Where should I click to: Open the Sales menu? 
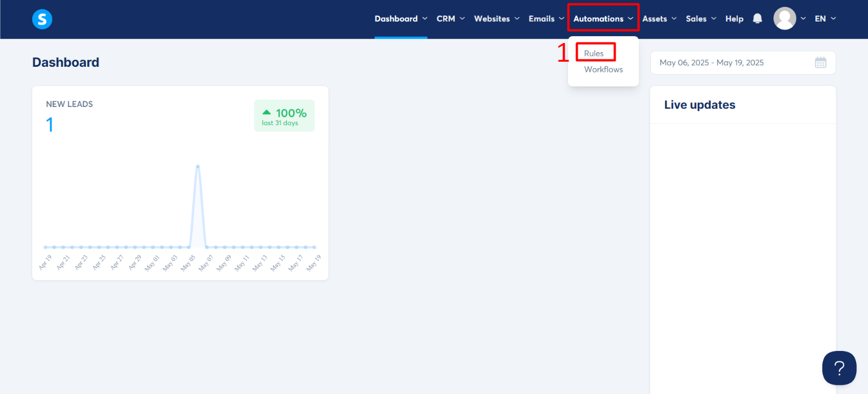tap(701, 19)
